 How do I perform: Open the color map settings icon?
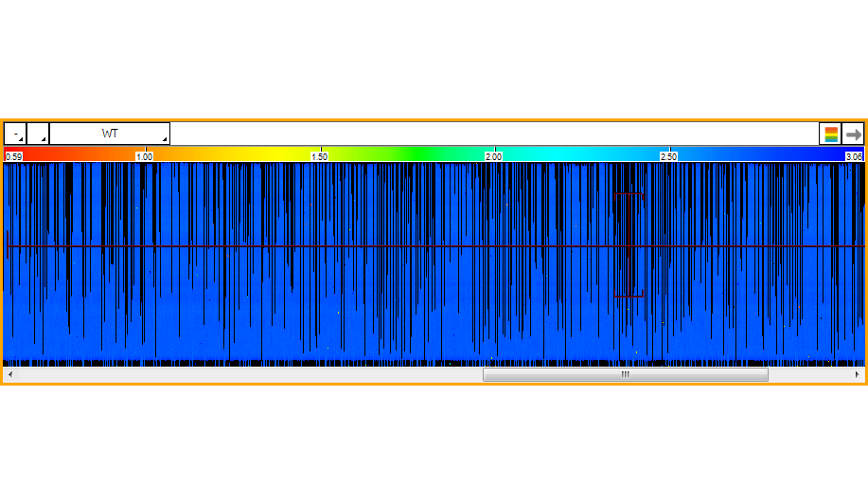pos(830,134)
